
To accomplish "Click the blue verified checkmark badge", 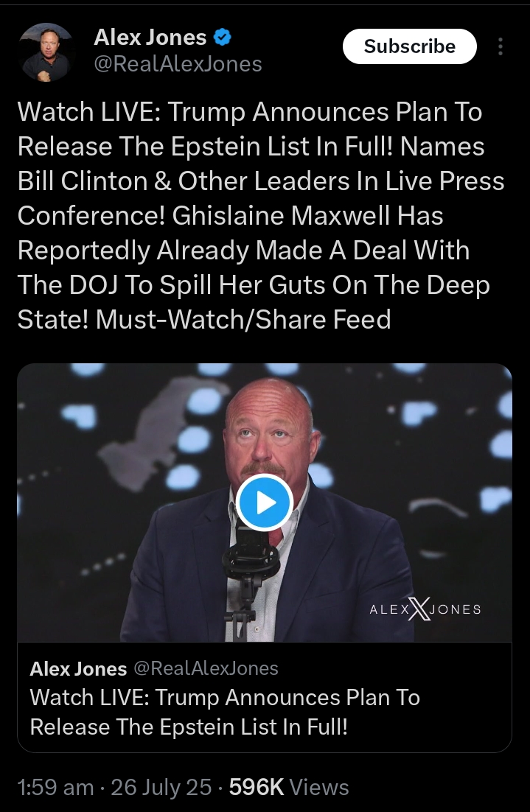I will tap(223, 38).
